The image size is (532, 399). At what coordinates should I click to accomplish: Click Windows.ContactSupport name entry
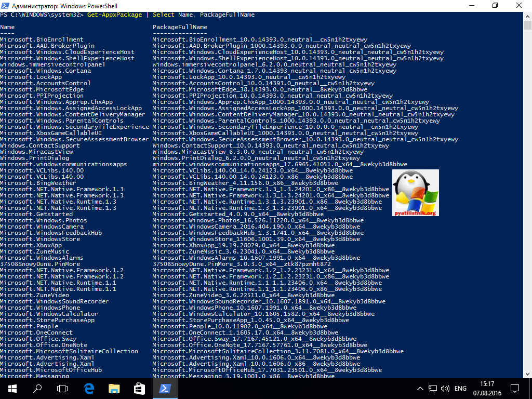click(40, 145)
